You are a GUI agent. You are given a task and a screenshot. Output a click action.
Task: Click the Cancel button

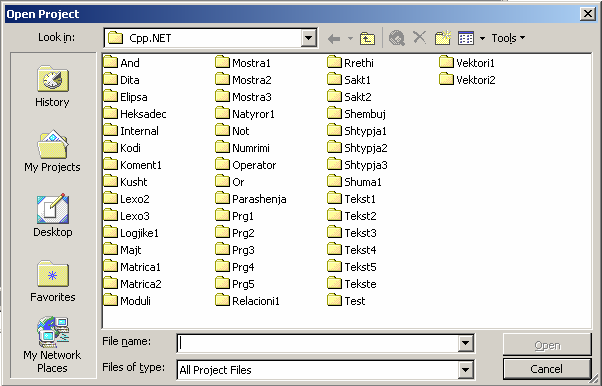tap(547, 369)
